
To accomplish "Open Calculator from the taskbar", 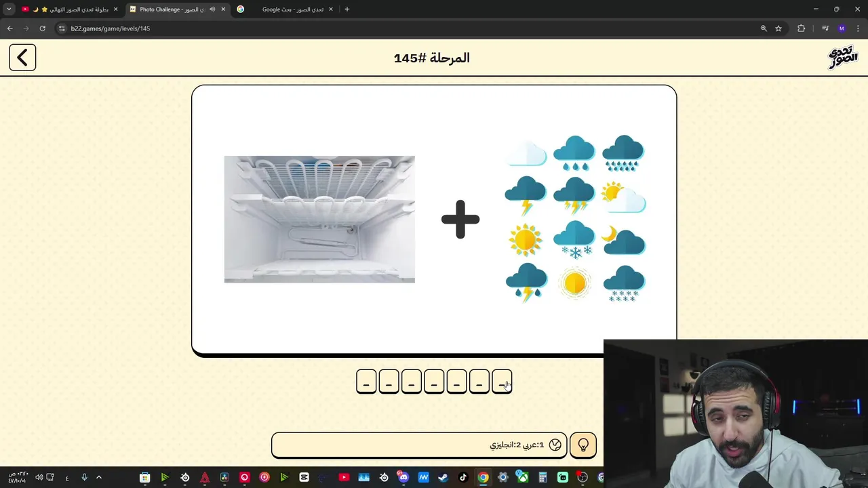I will [542, 478].
